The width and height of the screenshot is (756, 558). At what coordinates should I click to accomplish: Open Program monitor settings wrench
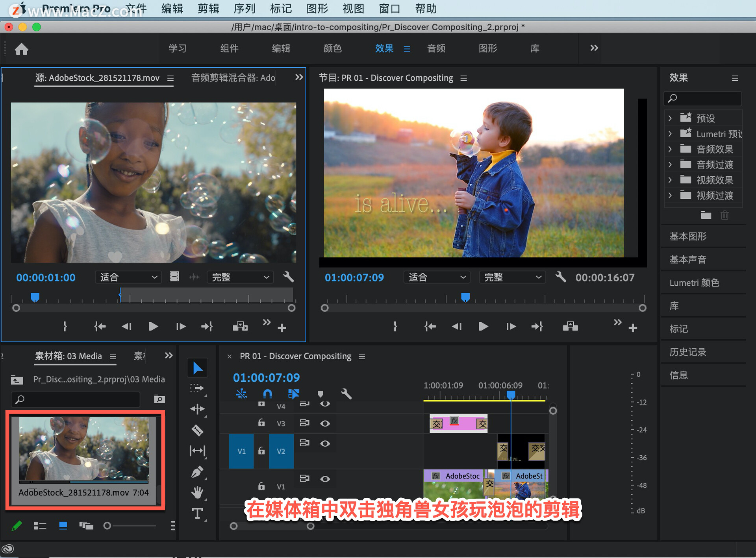pyautogui.click(x=561, y=277)
